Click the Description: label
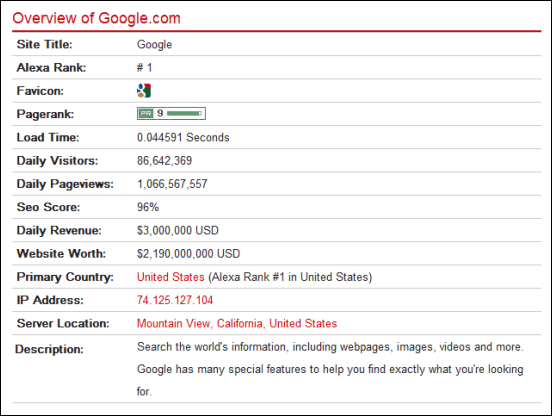This screenshot has height=416, width=552. tap(49, 349)
